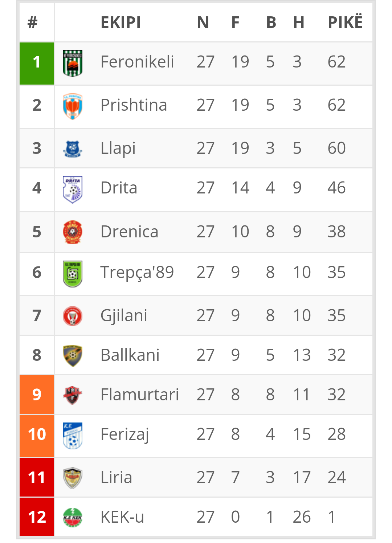
Task: Click the Feronikeli club crest
Action: click(73, 63)
